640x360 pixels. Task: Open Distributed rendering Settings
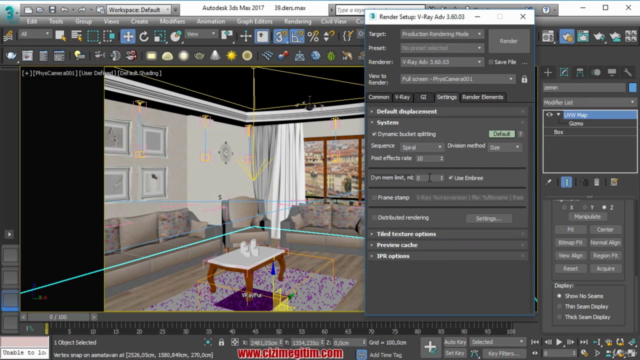click(x=489, y=218)
